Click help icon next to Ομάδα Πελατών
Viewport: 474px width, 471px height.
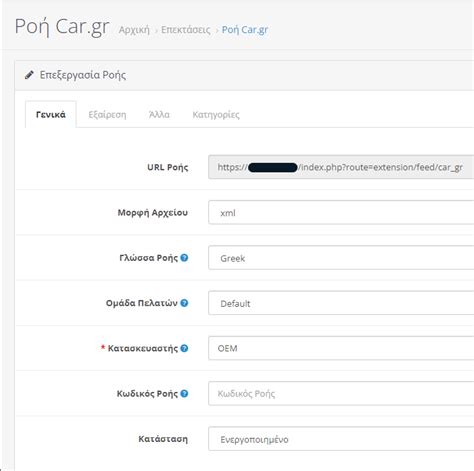click(184, 303)
